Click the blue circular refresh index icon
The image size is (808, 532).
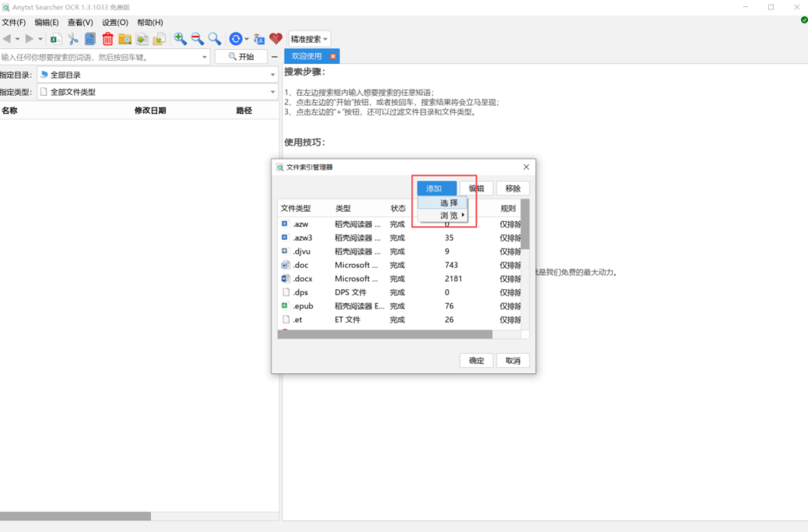point(236,39)
